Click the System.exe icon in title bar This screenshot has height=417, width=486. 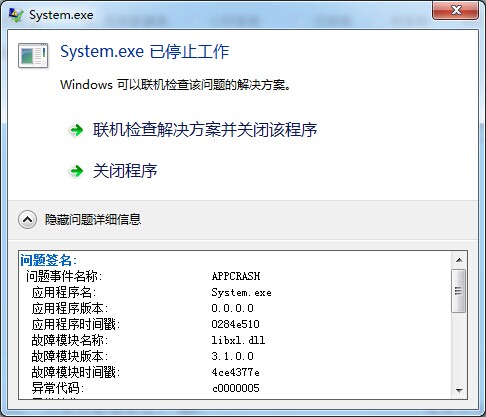16,15
